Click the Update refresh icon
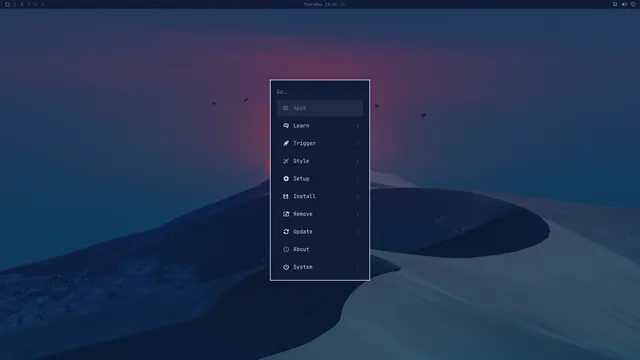Image resolution: width=640 pixels, height=360 pixels. click(x=286, y=231)
